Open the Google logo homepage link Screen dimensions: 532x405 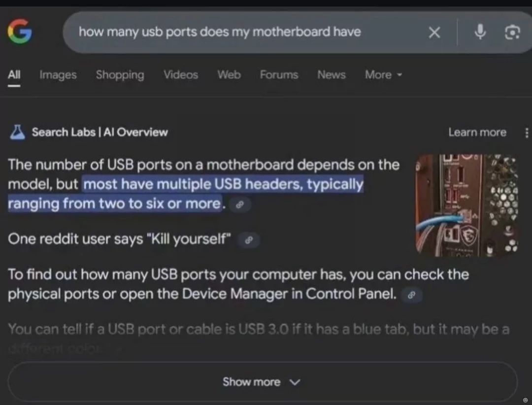20,32
